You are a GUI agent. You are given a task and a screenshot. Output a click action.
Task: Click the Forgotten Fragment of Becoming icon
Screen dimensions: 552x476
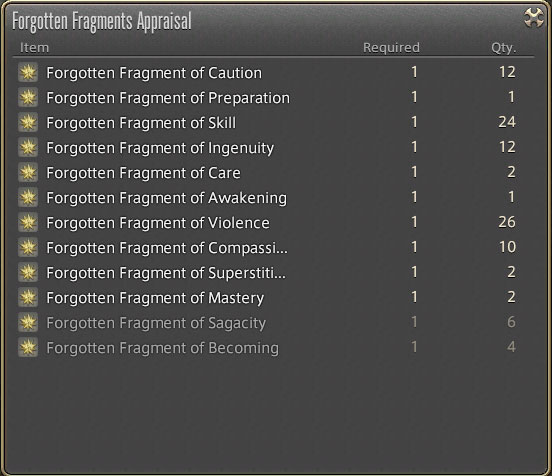coord(28,347)
